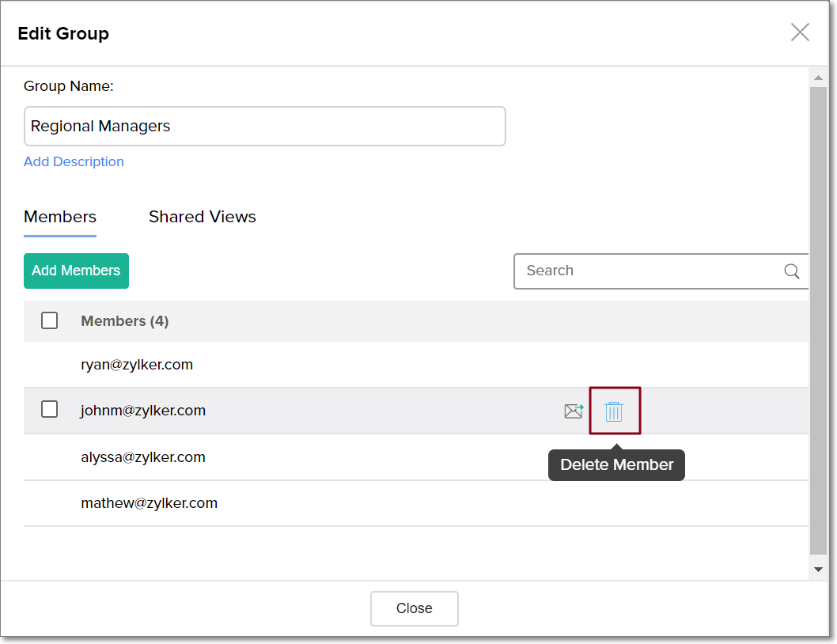
Task: Click into the member Search box
Action: [649, 271]
